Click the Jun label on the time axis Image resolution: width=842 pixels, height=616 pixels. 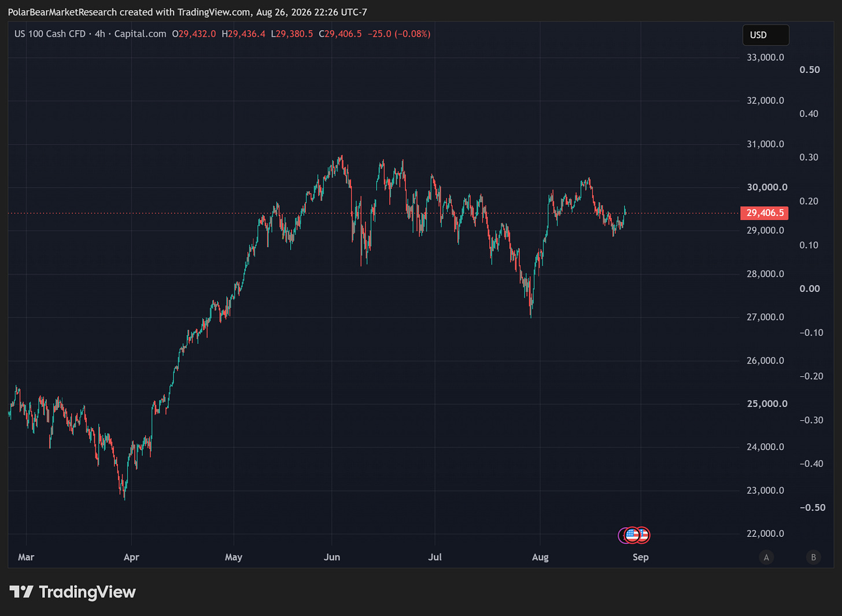click(x=332, y=557)
